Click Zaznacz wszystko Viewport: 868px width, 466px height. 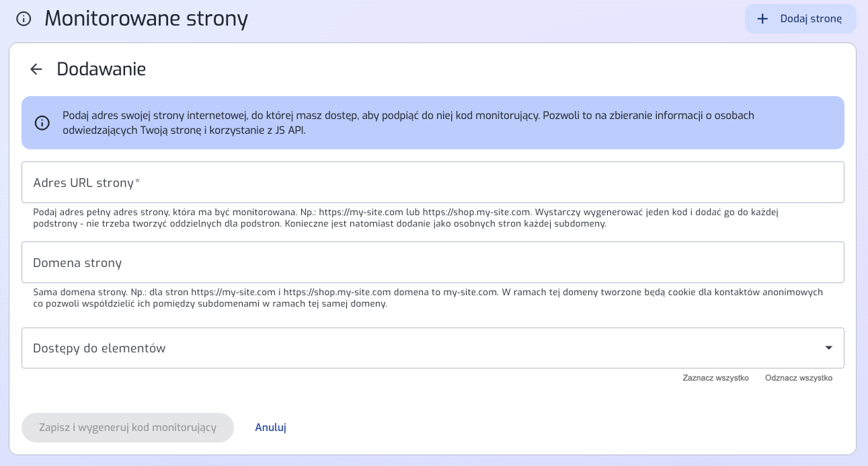pos(715,378)
